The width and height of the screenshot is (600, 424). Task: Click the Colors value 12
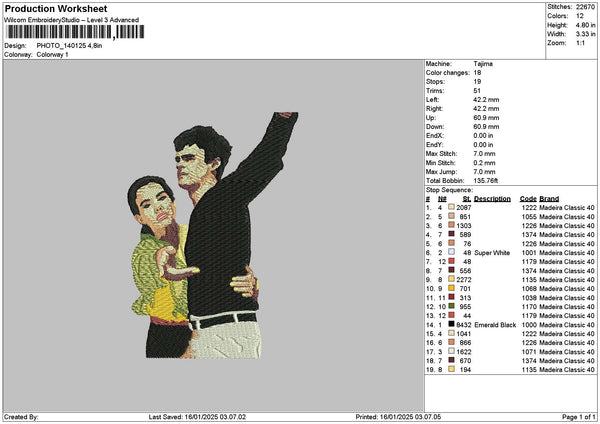coord(580,16)
